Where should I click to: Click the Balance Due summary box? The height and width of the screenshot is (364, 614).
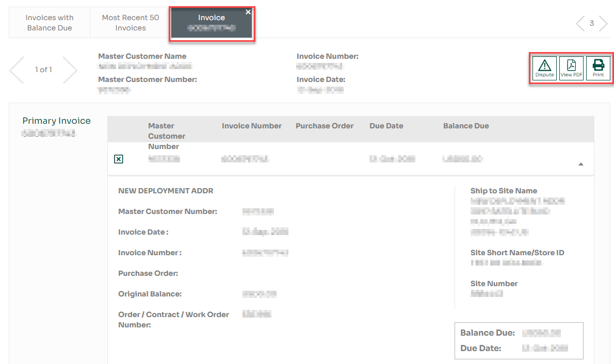pos(518,340)
